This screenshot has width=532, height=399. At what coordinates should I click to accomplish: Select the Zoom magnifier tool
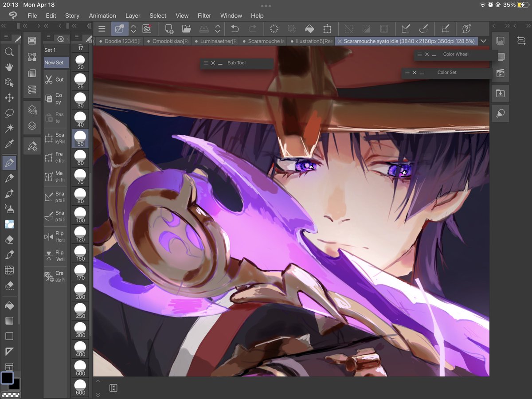coord(9,52)
